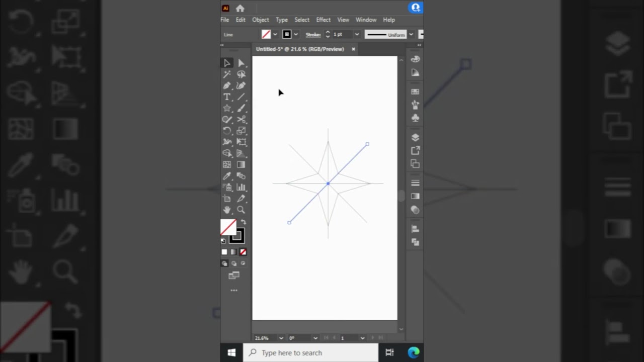The image size is (644, 362).
Task: Open the Window menu
Action: [x=366, y=20]
